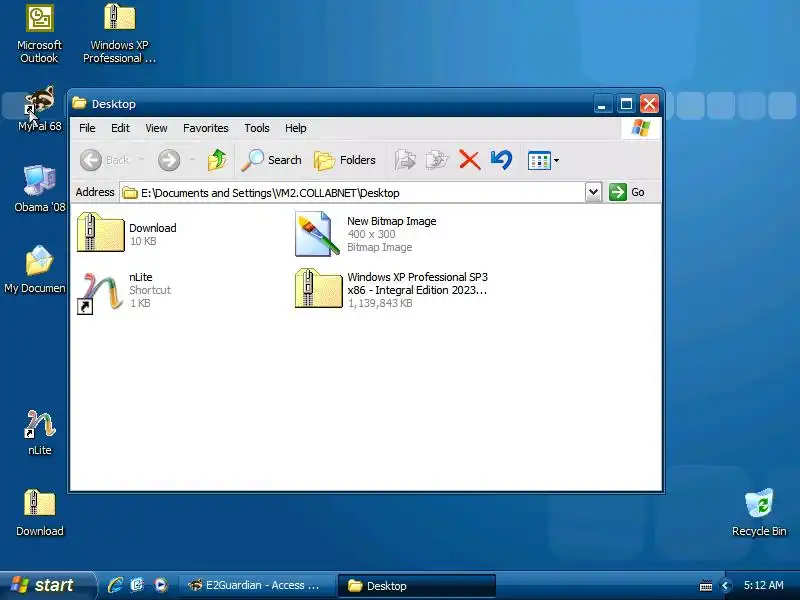This screenshot has width=800, height=600.
Task: Click the 5:12 AM clock
Action: (x=763, y=585)
